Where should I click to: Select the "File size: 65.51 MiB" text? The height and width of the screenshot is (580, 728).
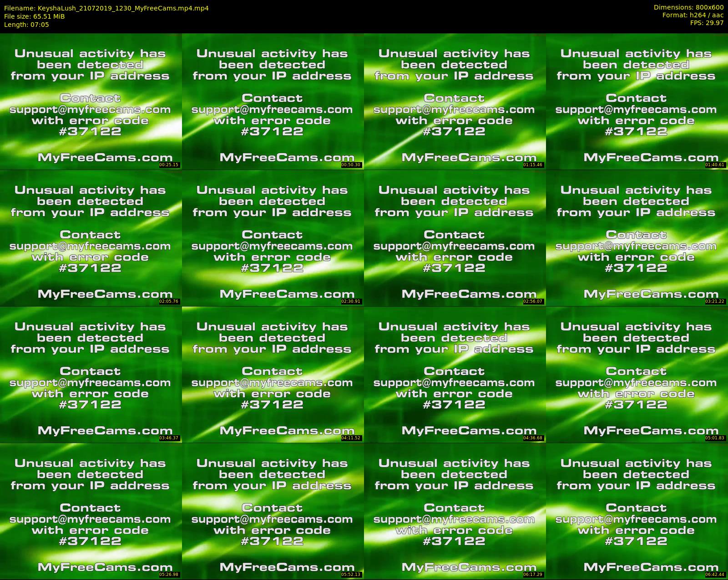tap(34, 16)
